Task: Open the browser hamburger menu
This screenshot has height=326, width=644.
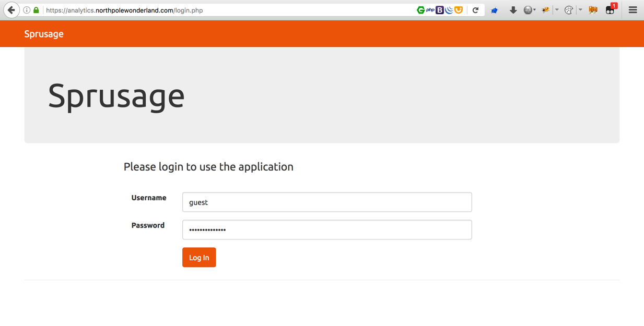Action: pos(633,10)
